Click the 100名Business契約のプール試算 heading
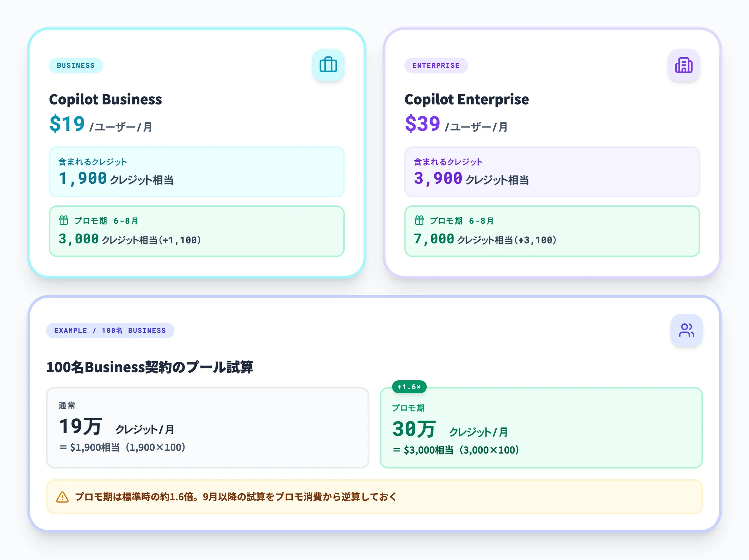 [x=150, y=367]
